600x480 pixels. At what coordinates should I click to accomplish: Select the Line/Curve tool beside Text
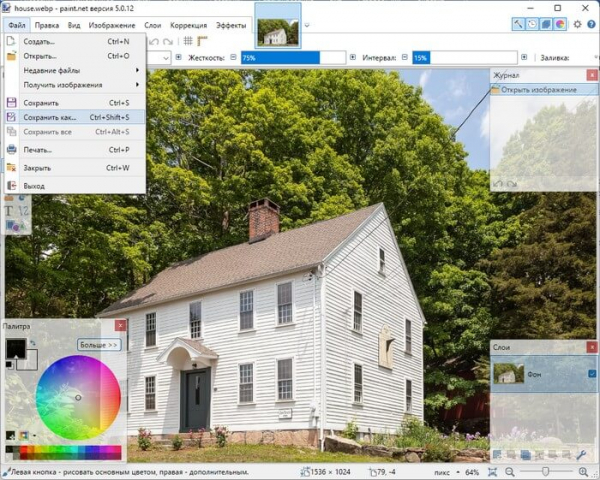point(23,211)
